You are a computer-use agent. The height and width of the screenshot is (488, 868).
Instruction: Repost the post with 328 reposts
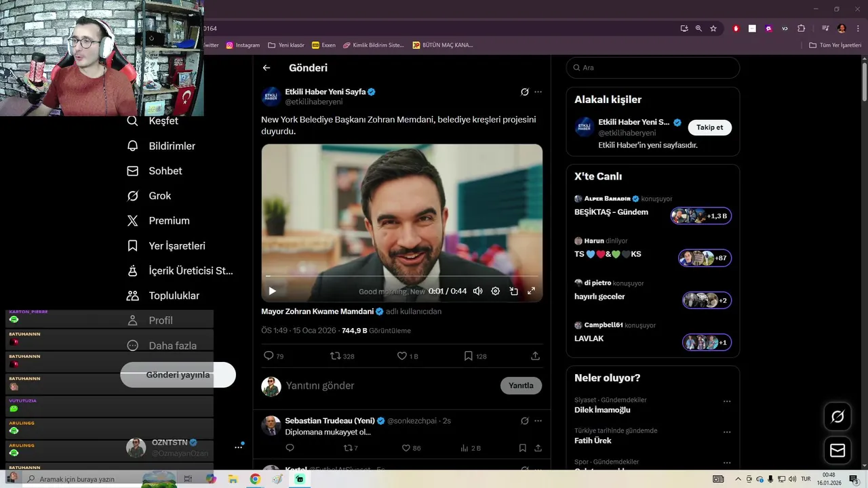pos(342,356)
